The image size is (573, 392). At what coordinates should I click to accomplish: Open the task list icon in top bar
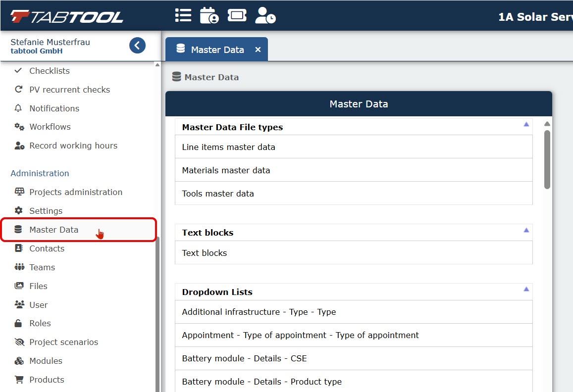coord(183,15)
